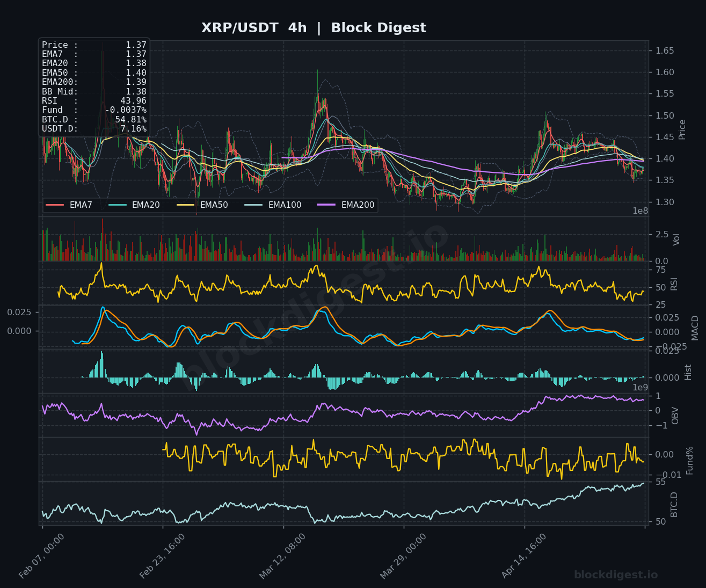Click the 1.30 price tick label

(665, 202)
